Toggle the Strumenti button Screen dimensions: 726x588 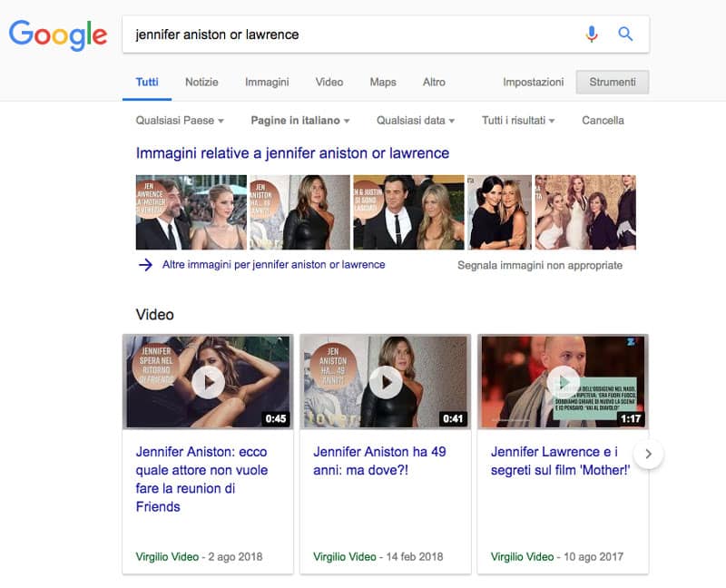(612, 82)
